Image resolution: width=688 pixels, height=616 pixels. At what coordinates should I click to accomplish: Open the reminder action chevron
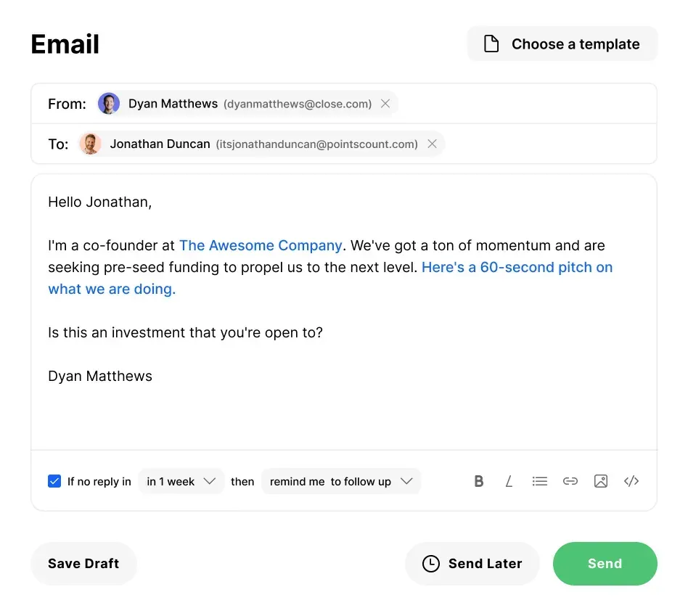tap(408, 481)
